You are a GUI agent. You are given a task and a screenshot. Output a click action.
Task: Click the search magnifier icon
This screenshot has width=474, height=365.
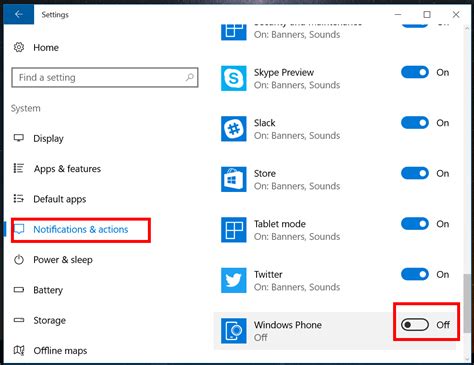tap(189, 78)
